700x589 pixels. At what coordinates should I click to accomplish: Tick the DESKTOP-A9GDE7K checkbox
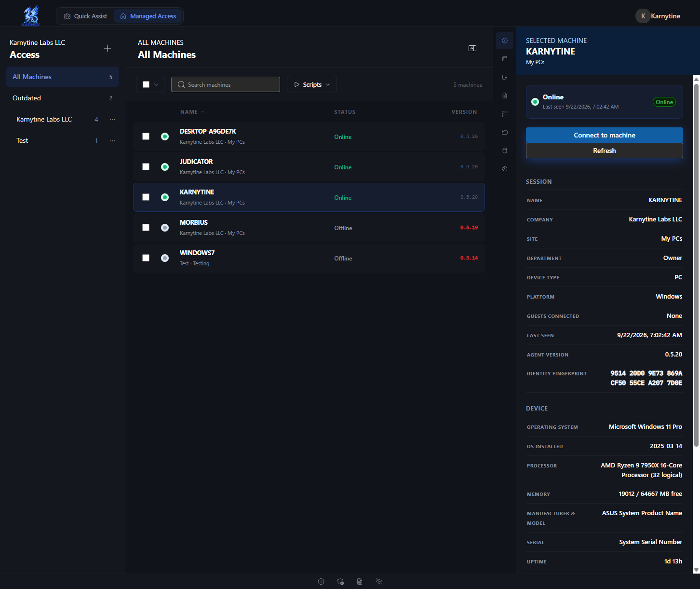[146, 137]
